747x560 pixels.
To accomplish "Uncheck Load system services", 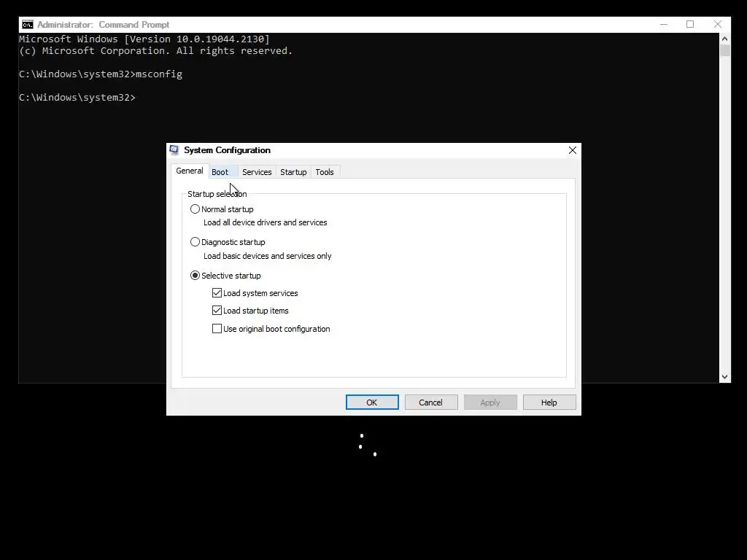I will [217, 293].
